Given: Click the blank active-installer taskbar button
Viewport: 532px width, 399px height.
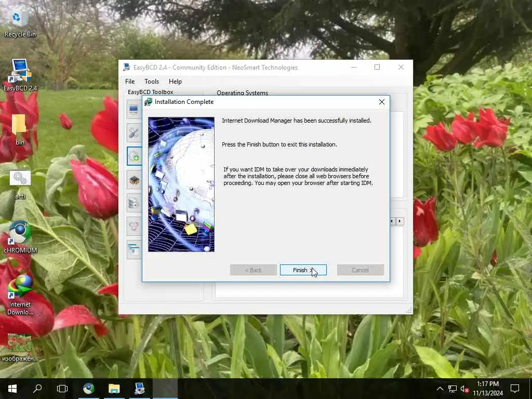Looking at the screenshot, I should [165, 389].
